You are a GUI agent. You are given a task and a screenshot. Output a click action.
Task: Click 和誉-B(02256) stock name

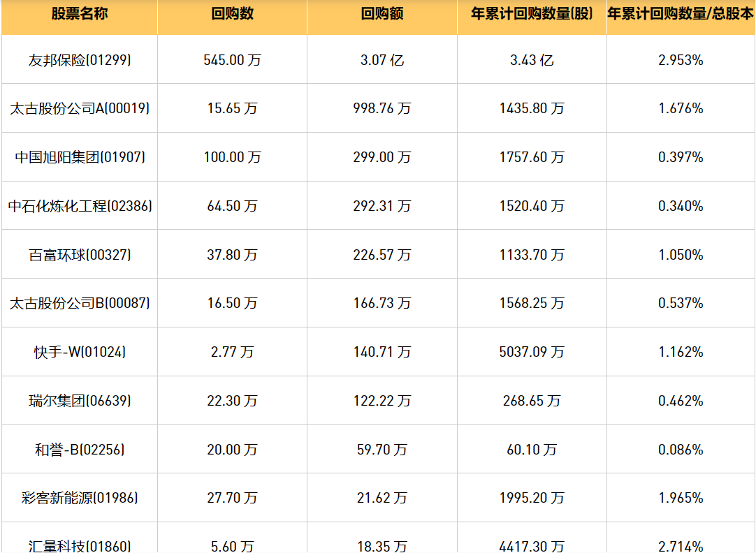pyautogui.click(x=80, y=450)
